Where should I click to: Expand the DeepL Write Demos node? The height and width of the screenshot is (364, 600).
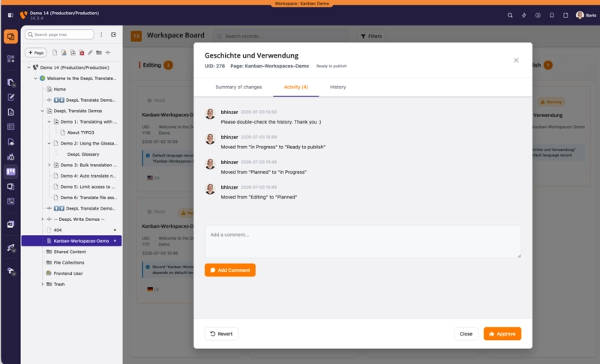(43, 219)
